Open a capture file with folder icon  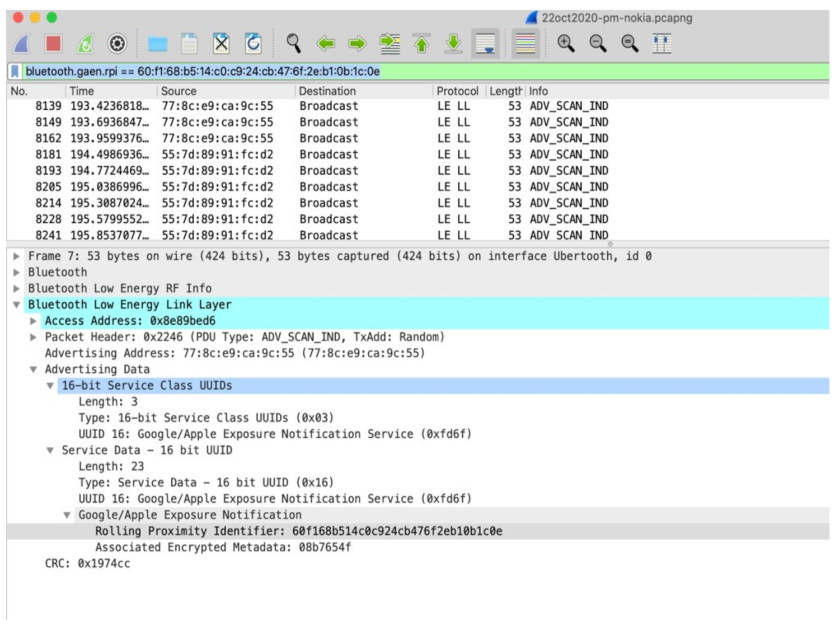click(x=157, y=43)
